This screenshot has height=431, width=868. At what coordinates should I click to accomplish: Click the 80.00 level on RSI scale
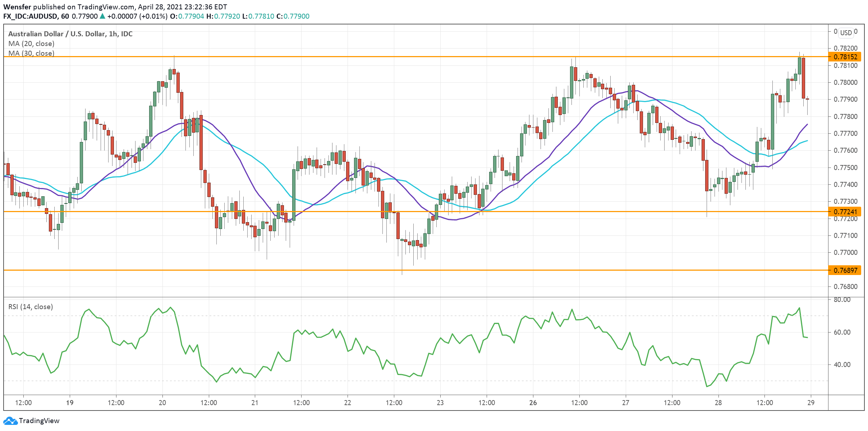[842, 299]
